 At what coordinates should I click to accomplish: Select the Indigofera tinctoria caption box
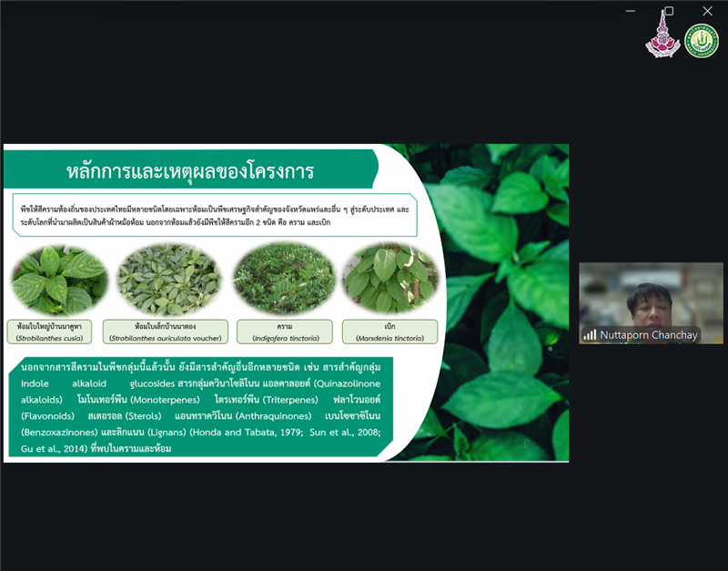pos(285,331)
